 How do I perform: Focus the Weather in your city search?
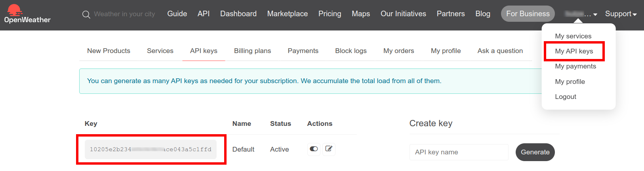click(124, 14)
